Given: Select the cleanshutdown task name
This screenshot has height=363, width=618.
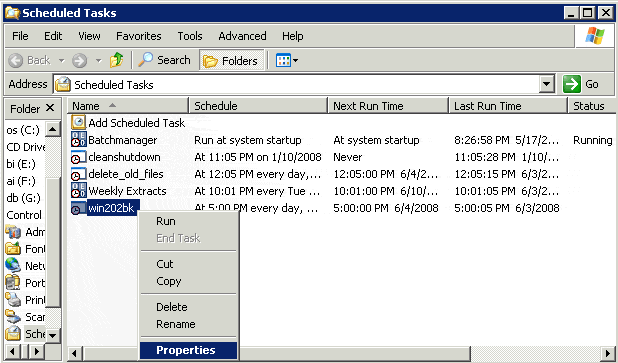Looking at the screenshot, I should tap(124, 157).
